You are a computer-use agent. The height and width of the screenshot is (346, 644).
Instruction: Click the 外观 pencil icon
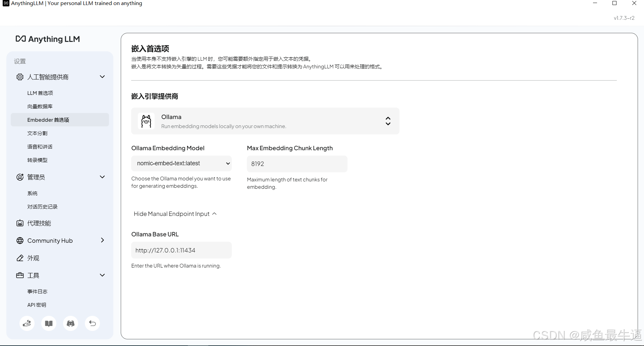click(20, 258)
